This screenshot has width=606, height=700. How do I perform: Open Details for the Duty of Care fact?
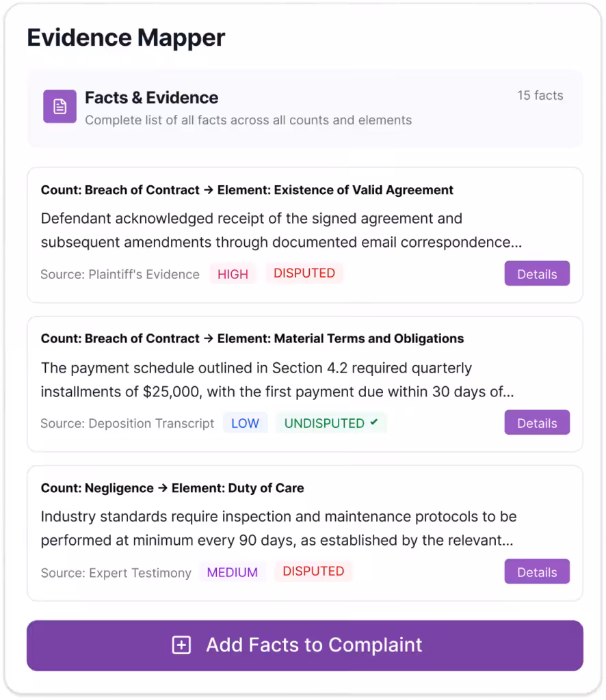click(x=536, y=571)
